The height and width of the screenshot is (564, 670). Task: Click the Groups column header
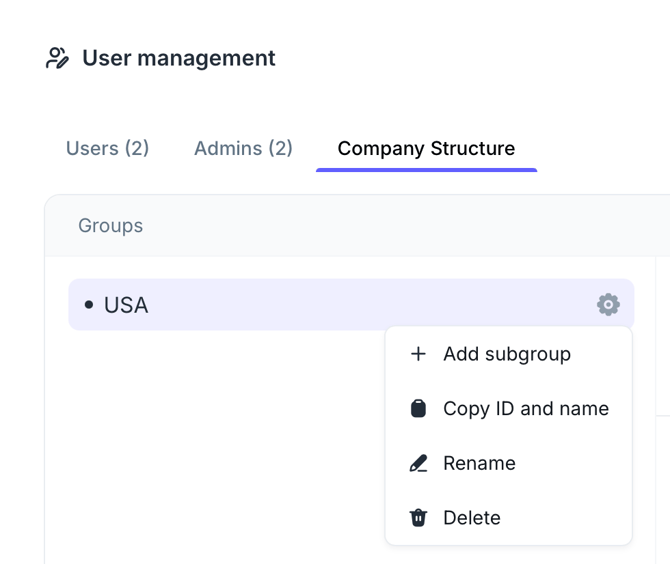pos(110,226)
